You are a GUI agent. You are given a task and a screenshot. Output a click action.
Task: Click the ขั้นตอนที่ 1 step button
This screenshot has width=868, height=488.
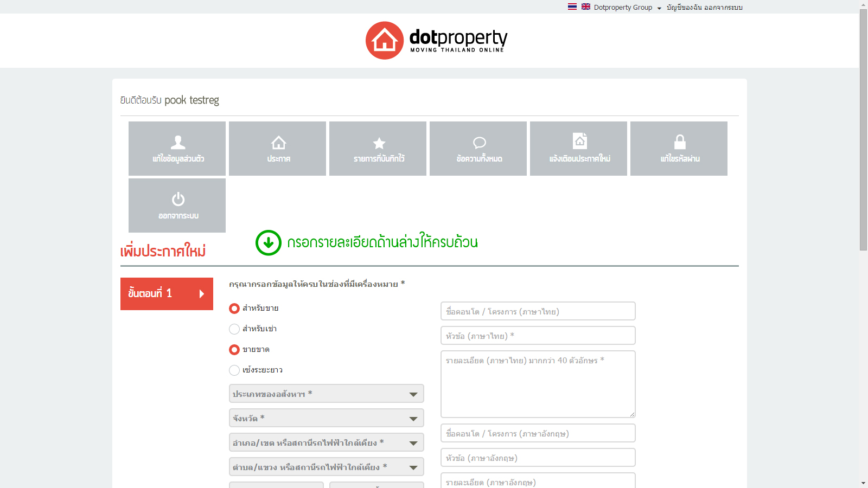pyautogui.click(x=167, y=294)
